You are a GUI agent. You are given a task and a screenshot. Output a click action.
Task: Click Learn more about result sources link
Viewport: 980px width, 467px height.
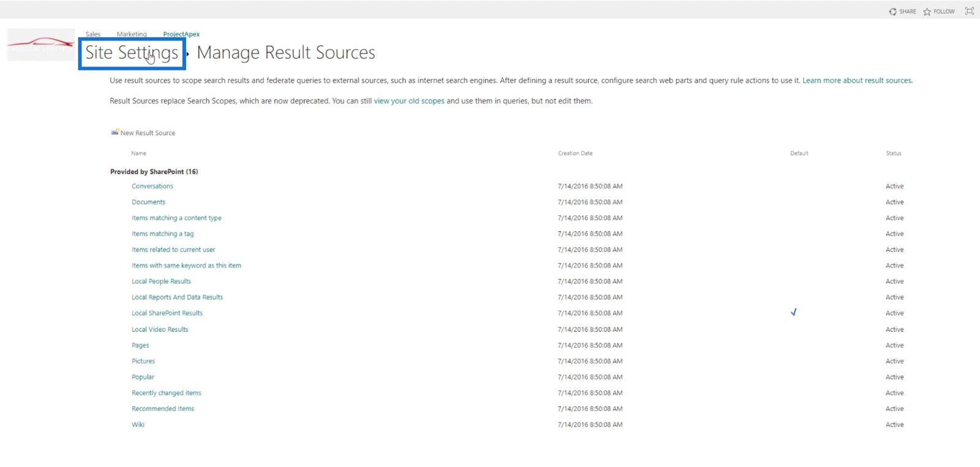(x=857, y=80)
